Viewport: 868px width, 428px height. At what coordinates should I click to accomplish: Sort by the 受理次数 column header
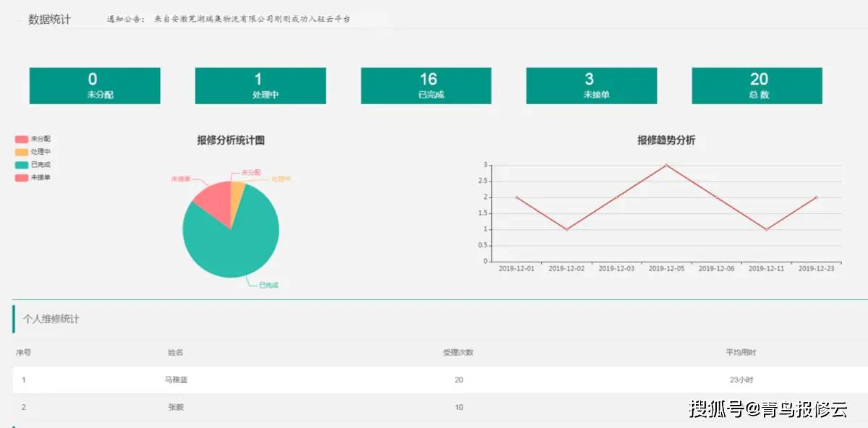(459, 352)
